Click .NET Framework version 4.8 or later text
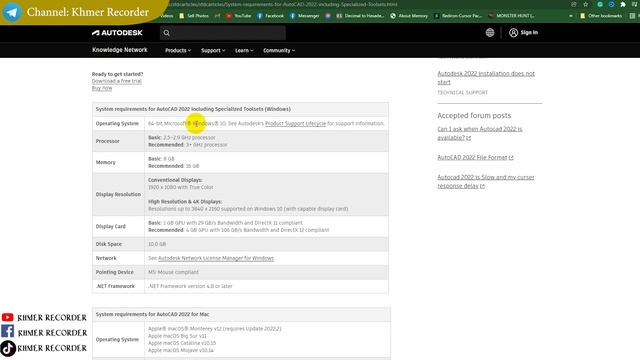 [x=190, y=286]
